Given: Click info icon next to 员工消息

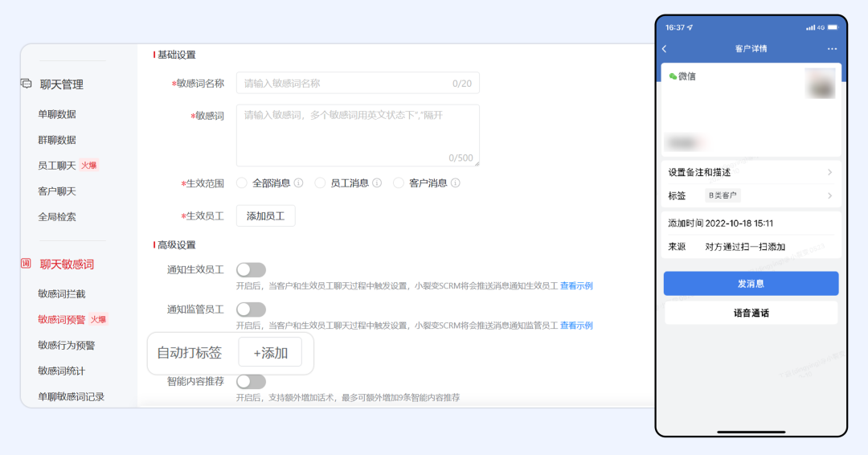Looking at the screenshot, I should click(x=376, y=183).
